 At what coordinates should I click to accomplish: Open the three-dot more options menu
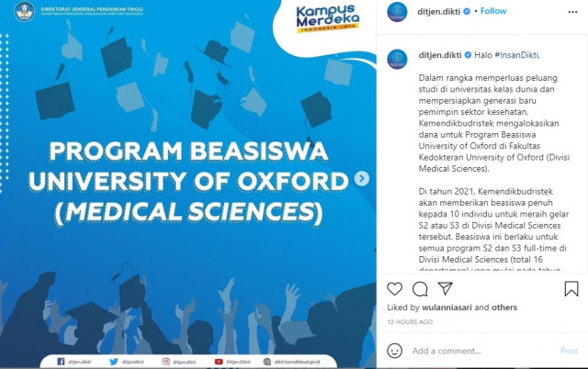coord(571,12)
